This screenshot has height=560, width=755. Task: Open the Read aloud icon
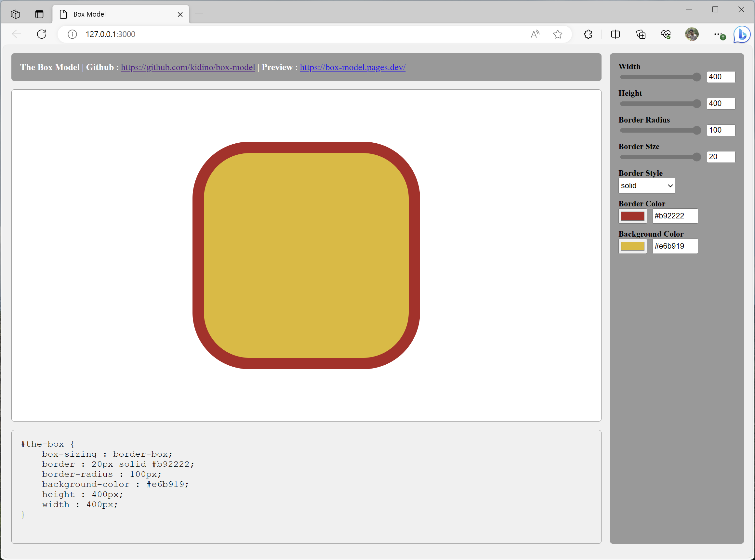pos(535,34)
